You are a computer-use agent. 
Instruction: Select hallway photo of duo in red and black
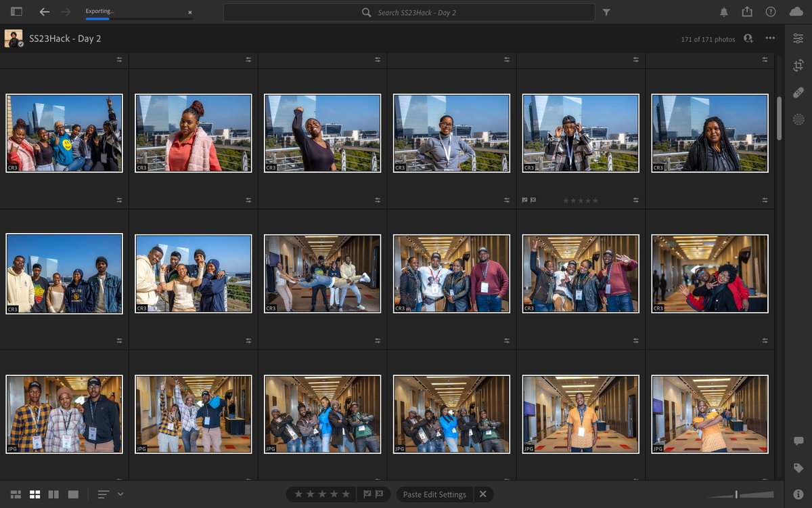coord(710,274)
